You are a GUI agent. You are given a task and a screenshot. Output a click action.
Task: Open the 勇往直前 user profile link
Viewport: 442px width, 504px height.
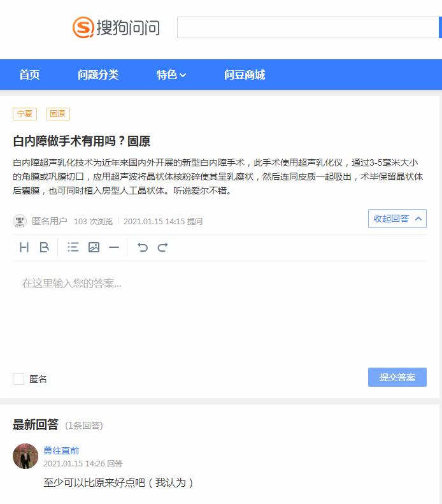coord(61,450)
